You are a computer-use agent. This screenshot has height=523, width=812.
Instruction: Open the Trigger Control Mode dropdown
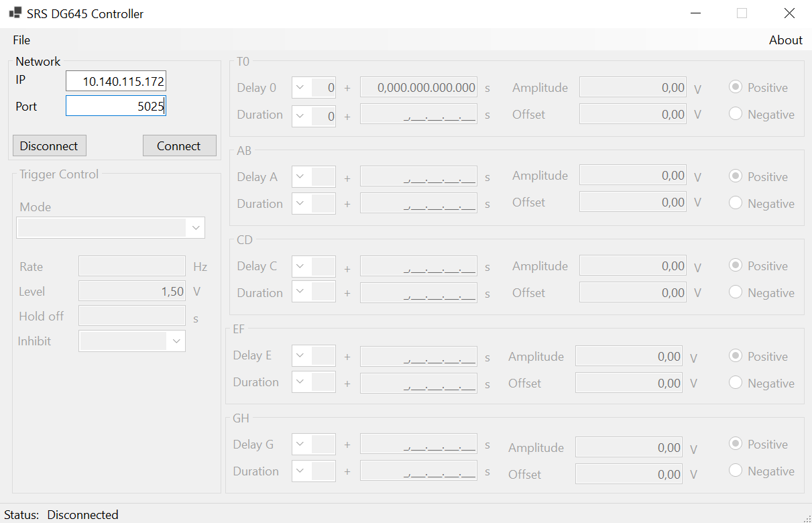[x=111, y=228]
